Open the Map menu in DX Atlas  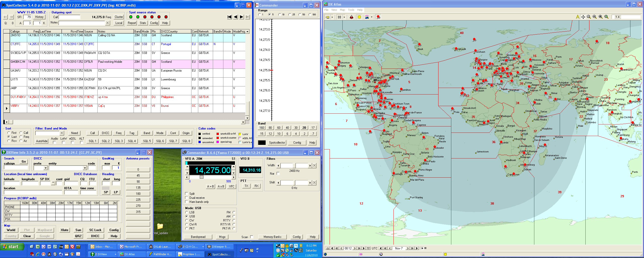[342, 10]
